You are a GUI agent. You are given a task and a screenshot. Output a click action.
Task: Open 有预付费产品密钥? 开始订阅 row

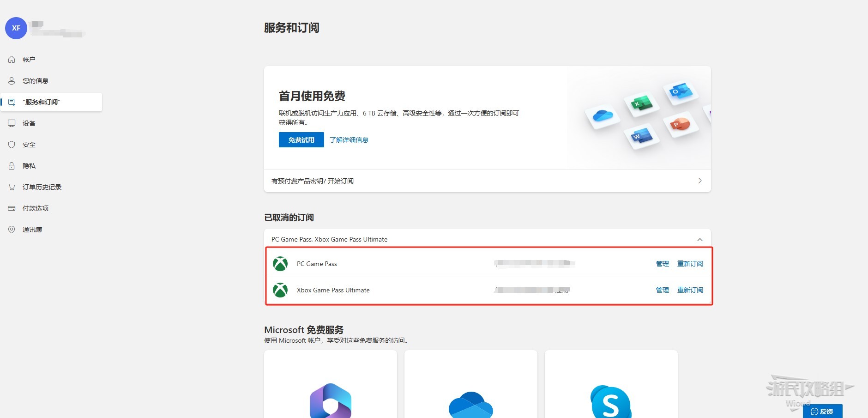488,181
